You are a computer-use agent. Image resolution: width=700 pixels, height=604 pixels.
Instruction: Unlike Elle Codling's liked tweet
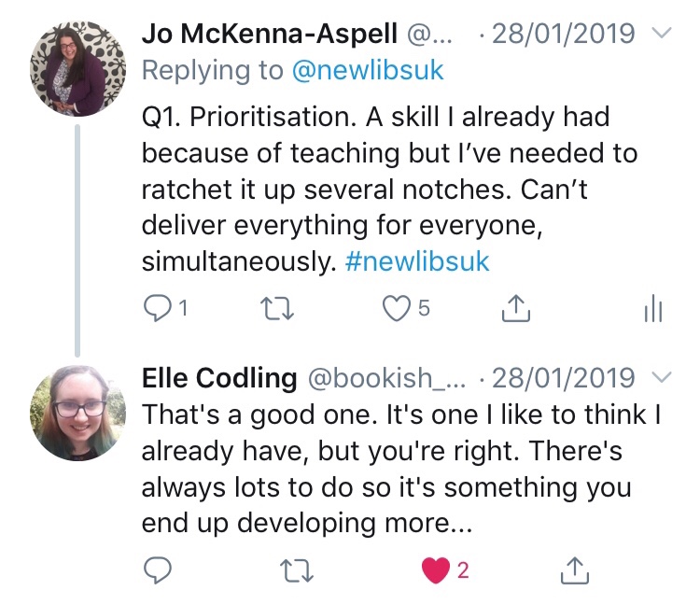click(x=436, y=569)
